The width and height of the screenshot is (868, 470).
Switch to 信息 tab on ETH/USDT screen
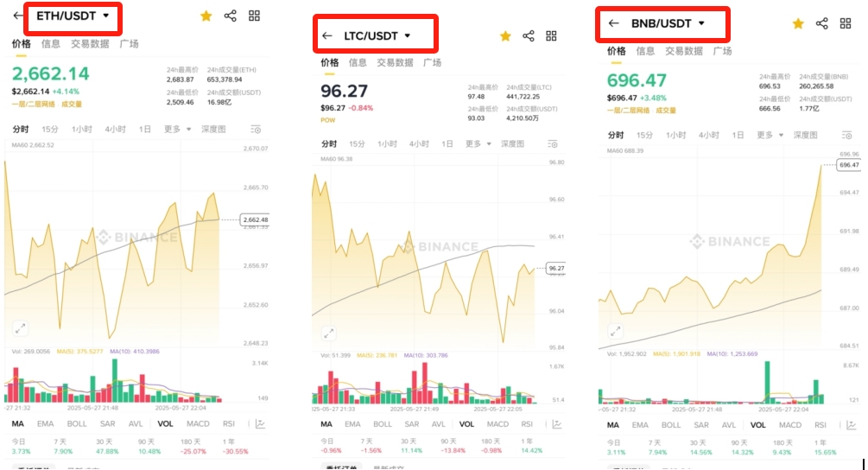(50, 44)
